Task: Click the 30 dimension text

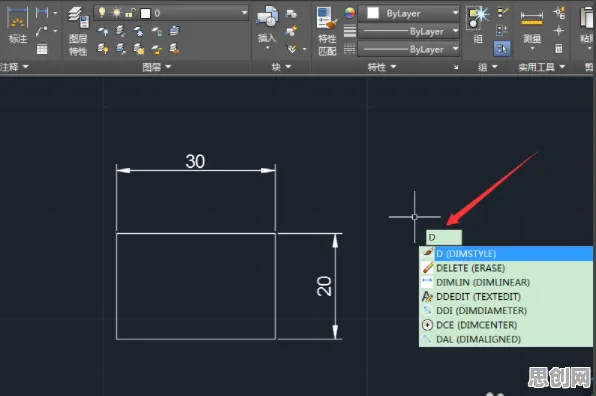Action: (x=195, y=161)
